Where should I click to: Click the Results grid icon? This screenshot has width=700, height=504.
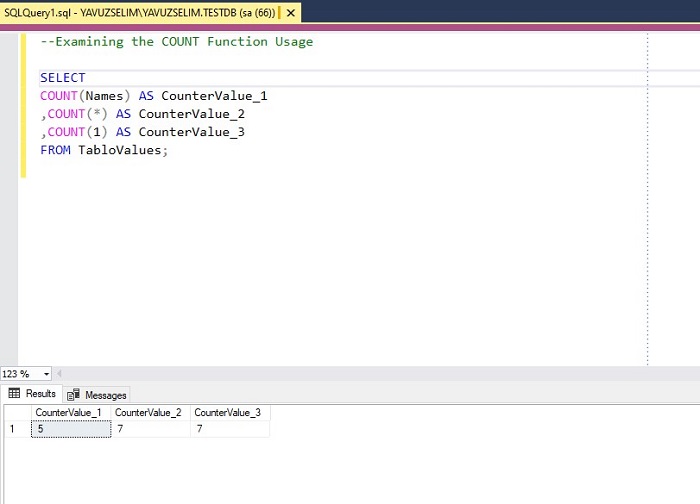(14, 393)
